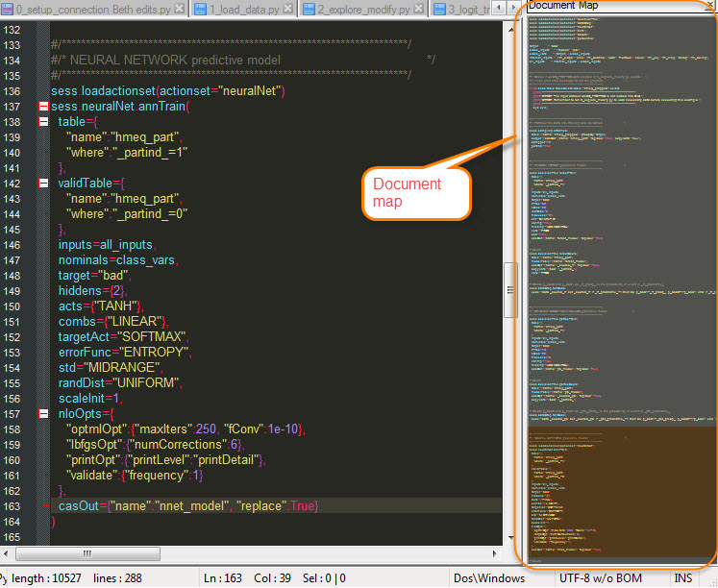Collapse the validTable block at line 142
The height and width of the screenshot is (588, 718).
43,183
